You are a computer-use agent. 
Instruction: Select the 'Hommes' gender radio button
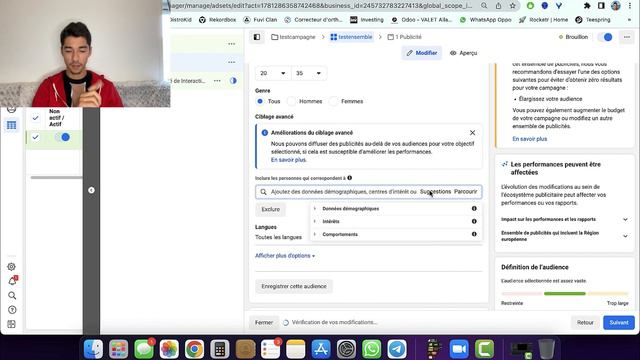291,101
